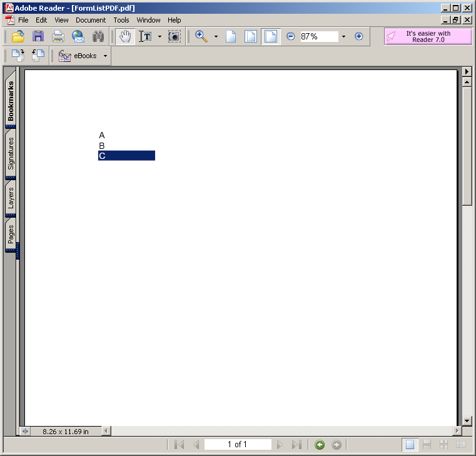The image size is (476, 456).
Task: Expand the eBooks dropdown arrow
Action: (105, 56)
